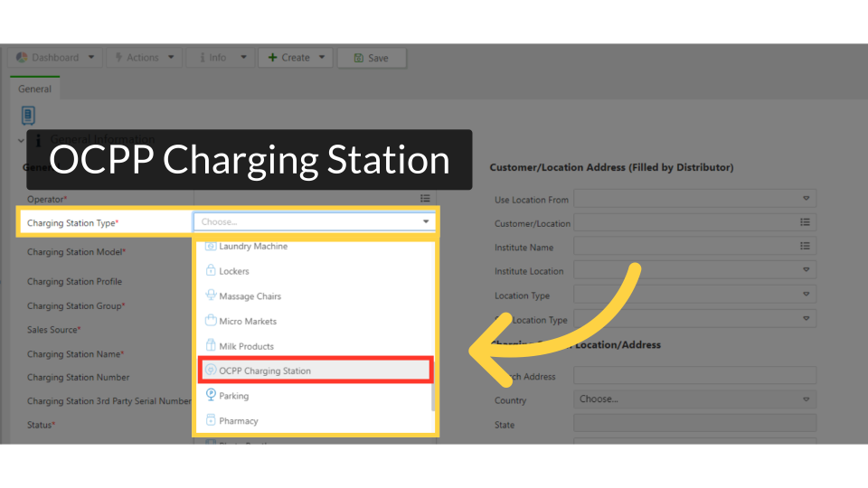This screenshot has height=488, width=868.
Task: Click the Save disk icon
Action: [x=359, y=58]
